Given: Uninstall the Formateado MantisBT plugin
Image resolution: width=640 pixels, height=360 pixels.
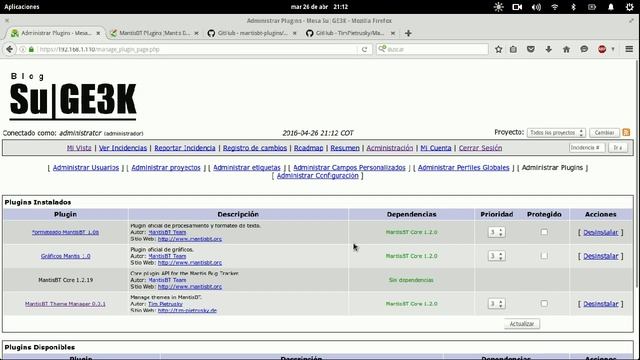Looking at the screenshot, I should click(600, 232).
